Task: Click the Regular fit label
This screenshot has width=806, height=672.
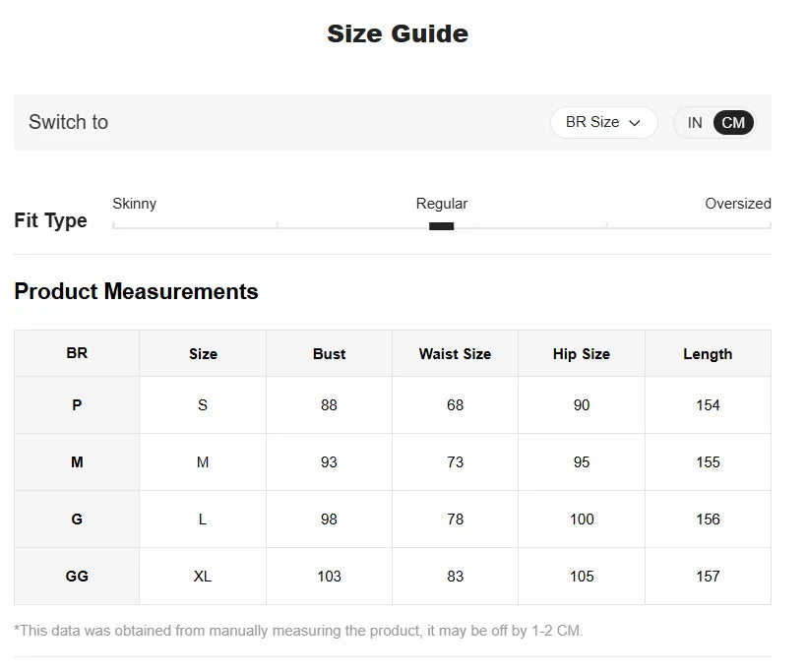Action: [442, 204]
